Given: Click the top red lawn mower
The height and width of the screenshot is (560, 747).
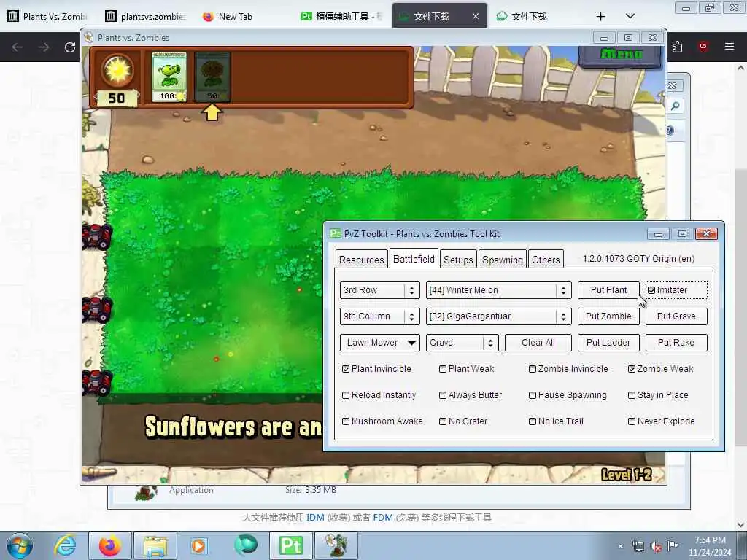Looking at the screenshot, I should 97,236.
